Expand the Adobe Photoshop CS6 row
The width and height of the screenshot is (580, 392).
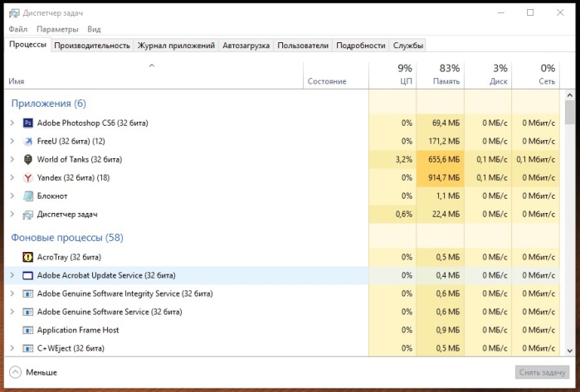click(x=12, y=123)
